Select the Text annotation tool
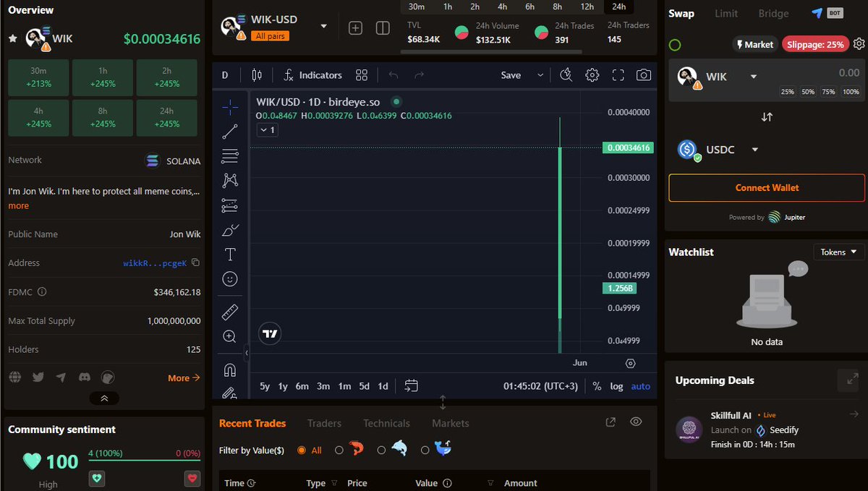Screen dimensions: 868x491 coord(230,255)
